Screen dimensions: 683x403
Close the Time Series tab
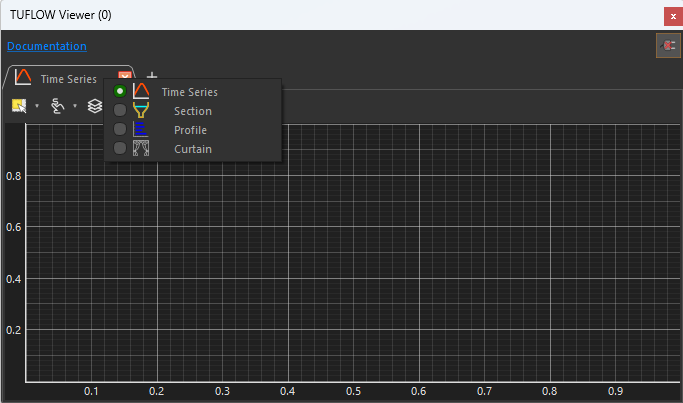click(124, 77)
